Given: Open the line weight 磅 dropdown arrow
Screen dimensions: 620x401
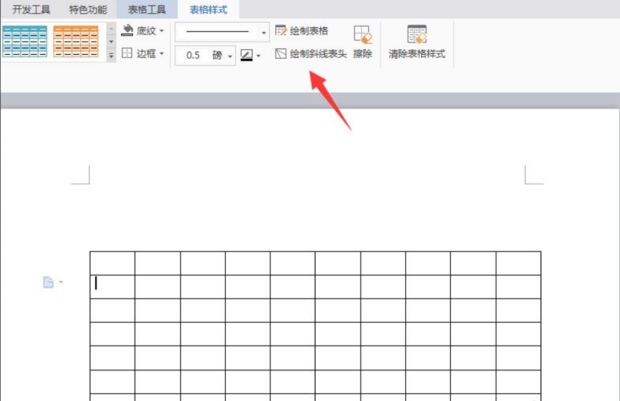Looking at the screenshot, I should (230, 56).
